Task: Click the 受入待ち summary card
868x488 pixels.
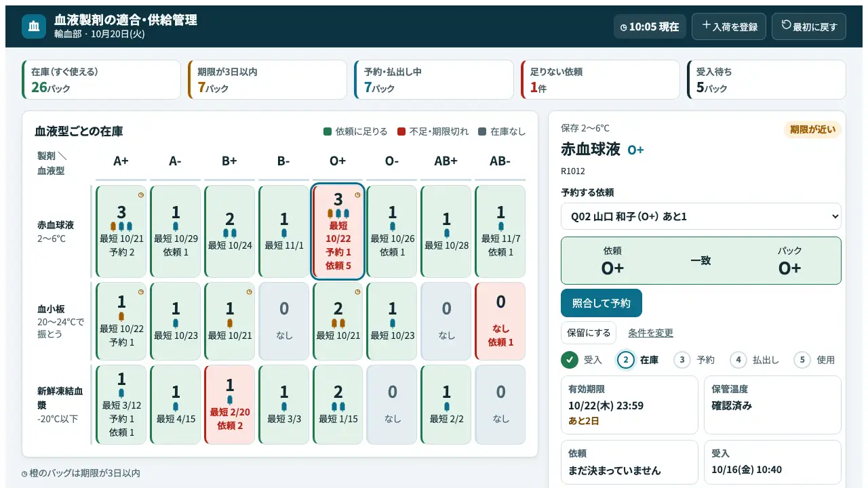Action: click(x=766, y=80)
